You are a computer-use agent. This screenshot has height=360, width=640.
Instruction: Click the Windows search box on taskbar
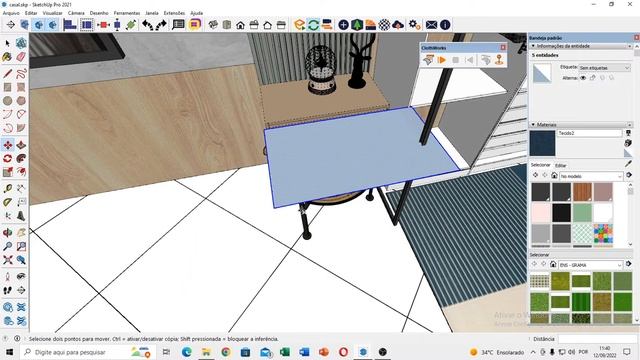(x=87, y=352)
